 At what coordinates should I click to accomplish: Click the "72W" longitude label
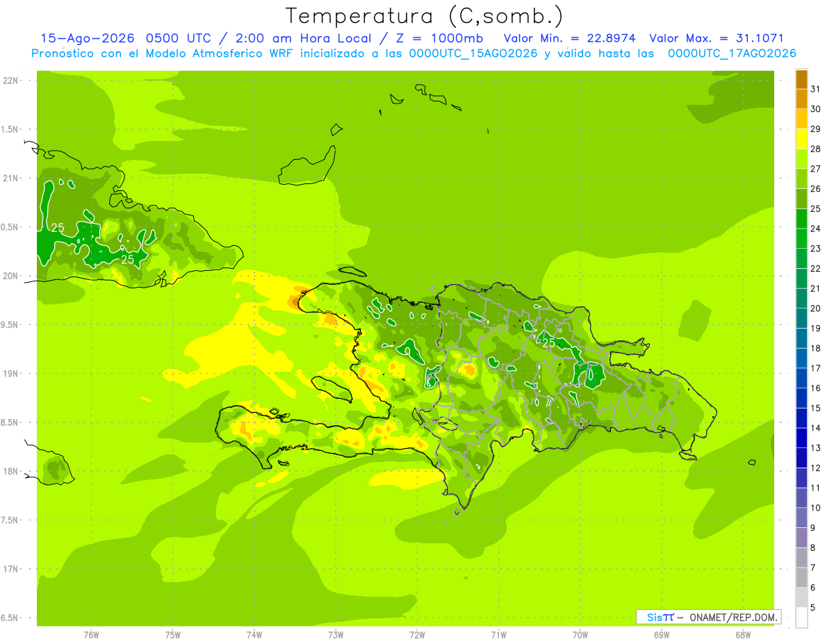click(x=417, y=635)
